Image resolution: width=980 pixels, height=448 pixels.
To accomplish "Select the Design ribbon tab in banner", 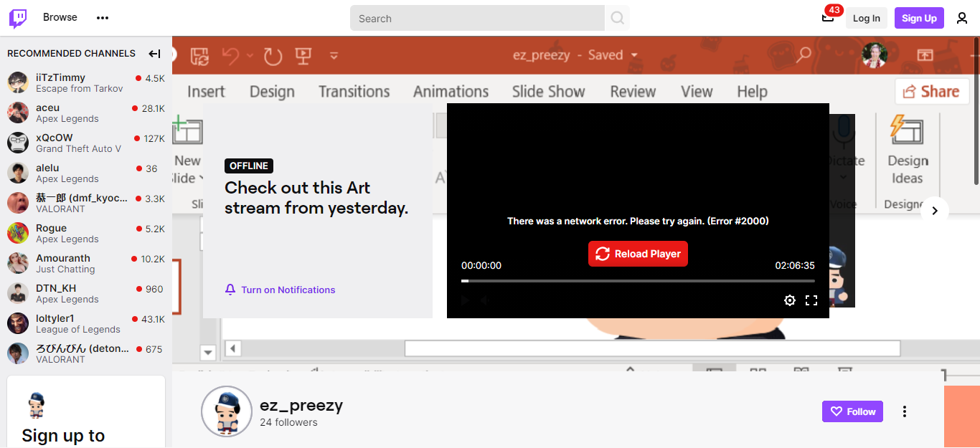I will (x=272, y=92).
